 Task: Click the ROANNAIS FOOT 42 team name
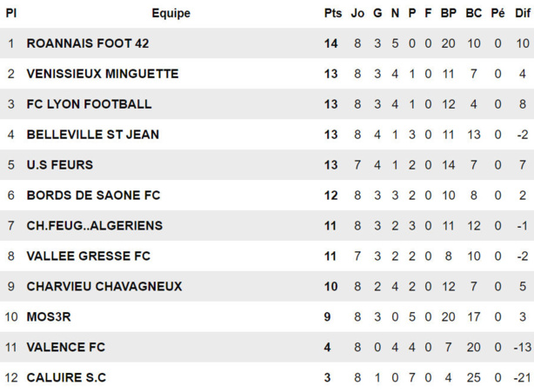(88, 43)
